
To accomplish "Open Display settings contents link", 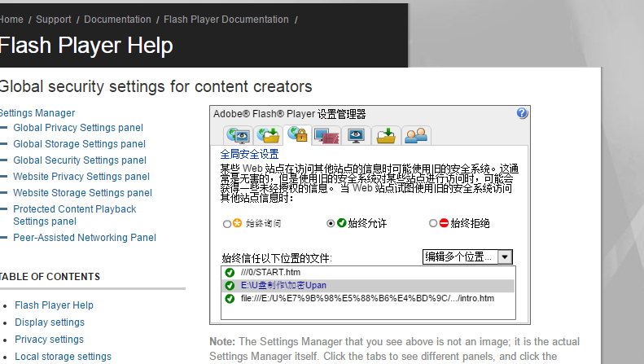I will (x=50, y=322).
